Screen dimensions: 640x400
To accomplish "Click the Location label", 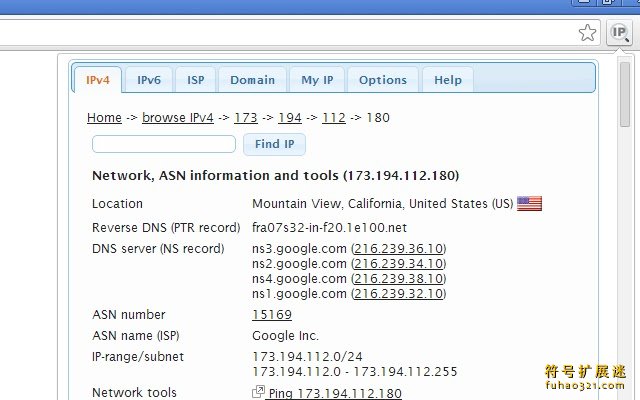I will 118,203.
